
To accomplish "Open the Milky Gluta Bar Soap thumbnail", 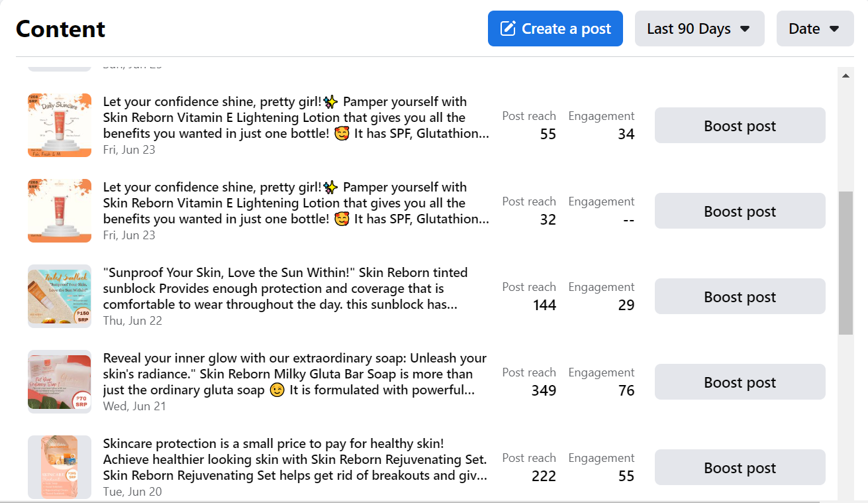I will 60,382.
